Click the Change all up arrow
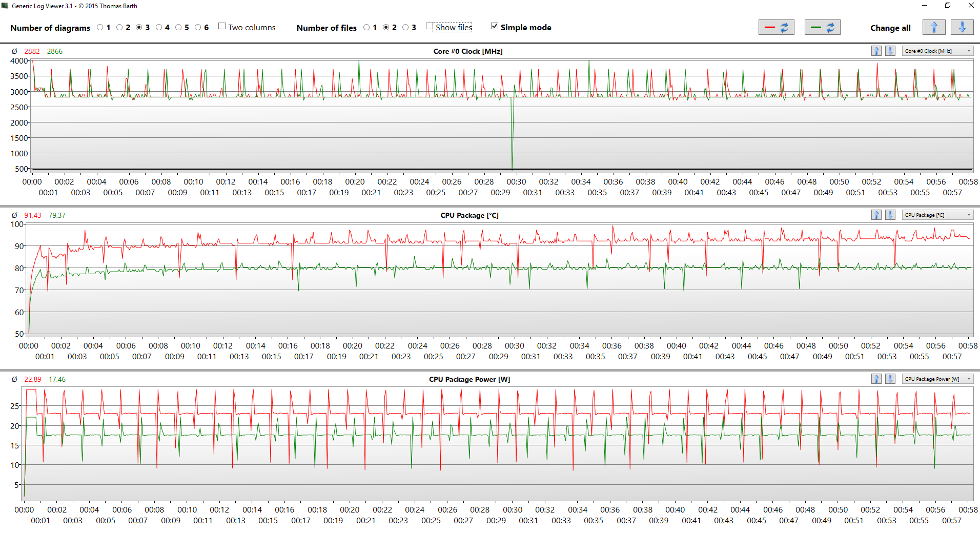This screenshot has height=533, width=980. pyautogui.click(x=933, y=28)
